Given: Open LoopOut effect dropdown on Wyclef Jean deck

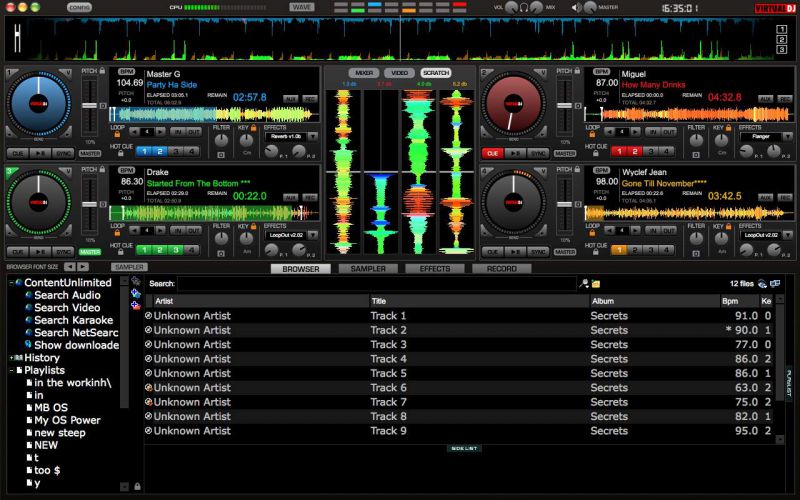Looking at the screenshot, I should pos(787,235).
